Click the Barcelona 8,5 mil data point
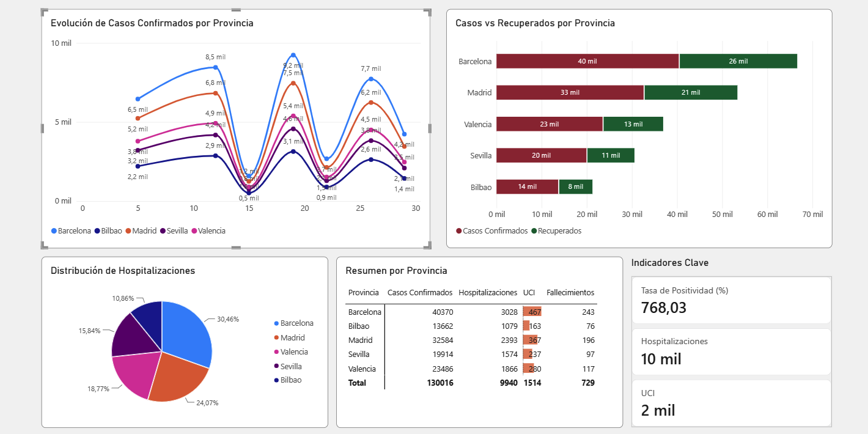Image resolution: width=868 pixels, height=434 pixels. click(215, 67)
